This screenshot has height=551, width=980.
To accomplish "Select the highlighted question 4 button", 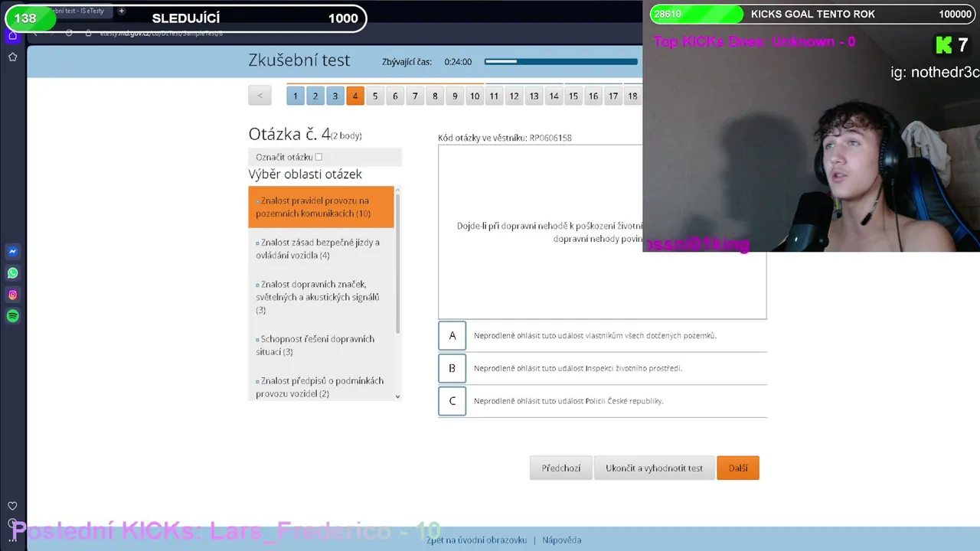I will [x=354, y=96].
